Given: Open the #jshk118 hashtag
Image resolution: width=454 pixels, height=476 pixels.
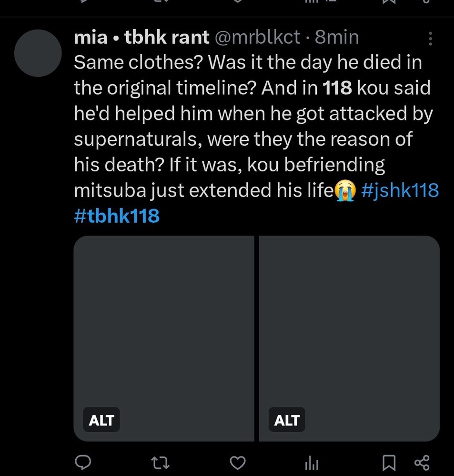Looking at the screenshot, I should tap(400, 190).
